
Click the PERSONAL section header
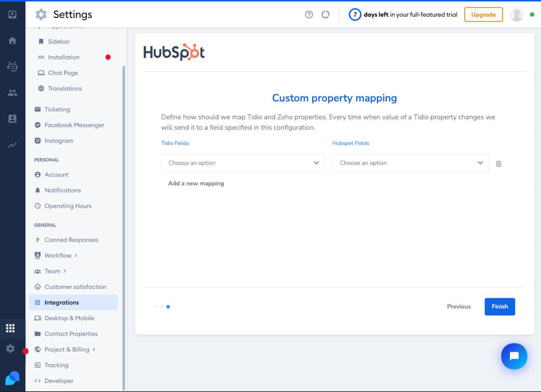[47, 160]
